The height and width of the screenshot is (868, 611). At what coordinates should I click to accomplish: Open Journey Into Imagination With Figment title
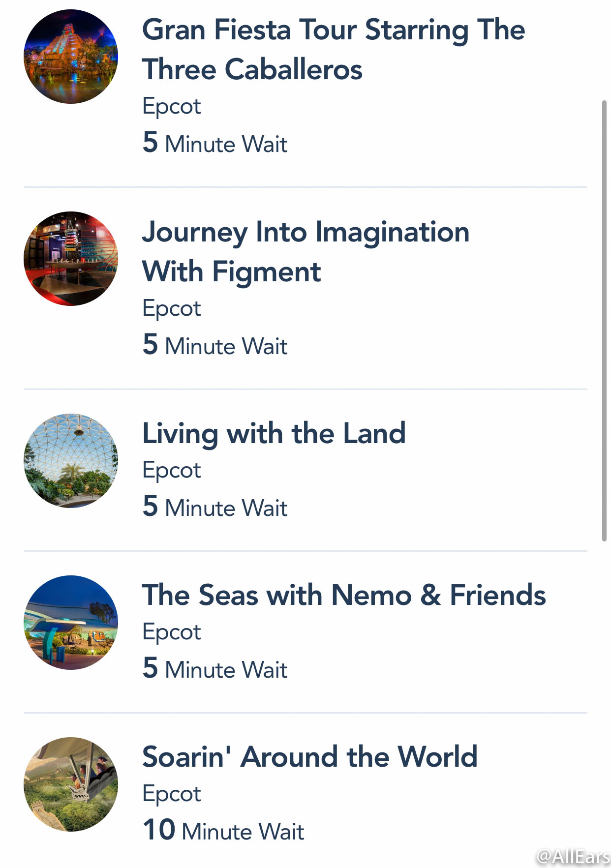pos(305,251)
